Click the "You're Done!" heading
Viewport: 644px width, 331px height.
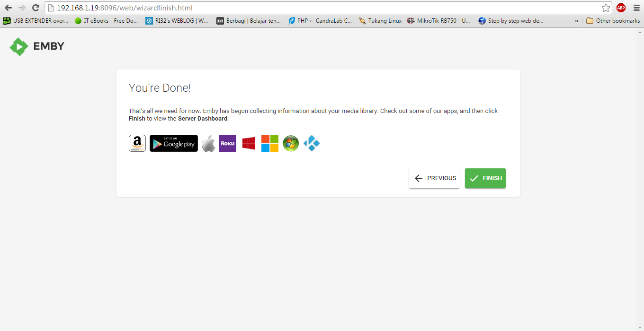[x=160, y=88]
